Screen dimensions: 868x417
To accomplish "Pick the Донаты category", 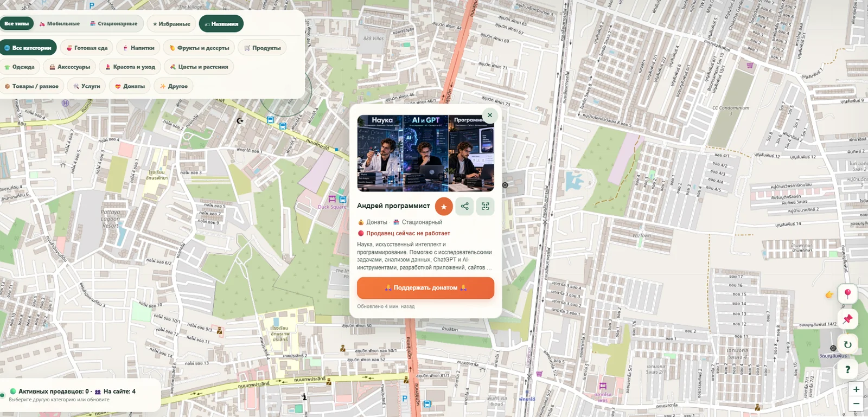I will click(x=130, y=86).
